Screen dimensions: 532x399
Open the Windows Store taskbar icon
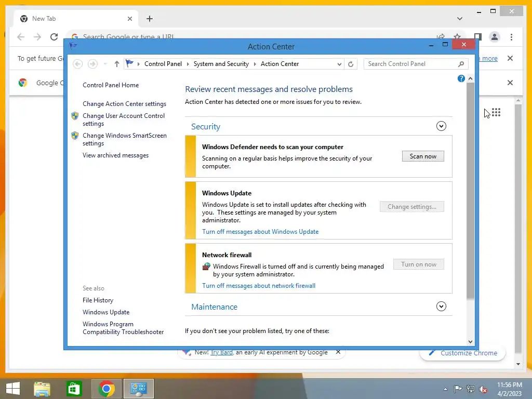74,389
